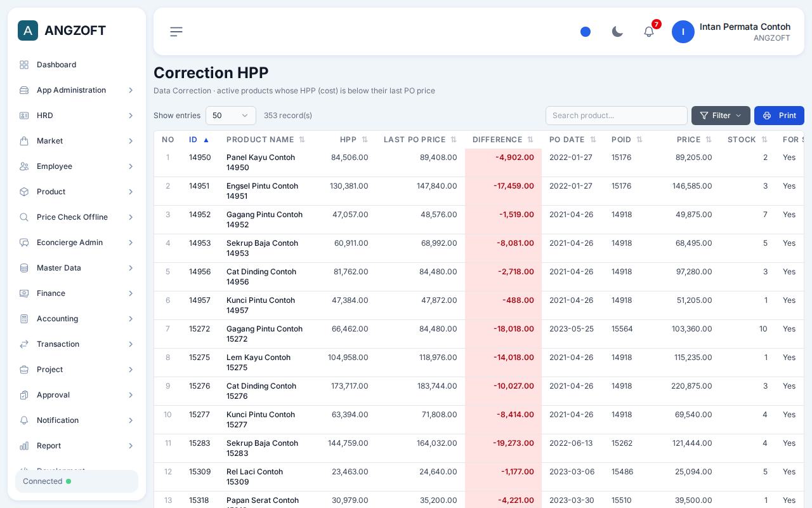Click the hamburger menu toggle icon
812x508 pixels.
tap(176, 32)
